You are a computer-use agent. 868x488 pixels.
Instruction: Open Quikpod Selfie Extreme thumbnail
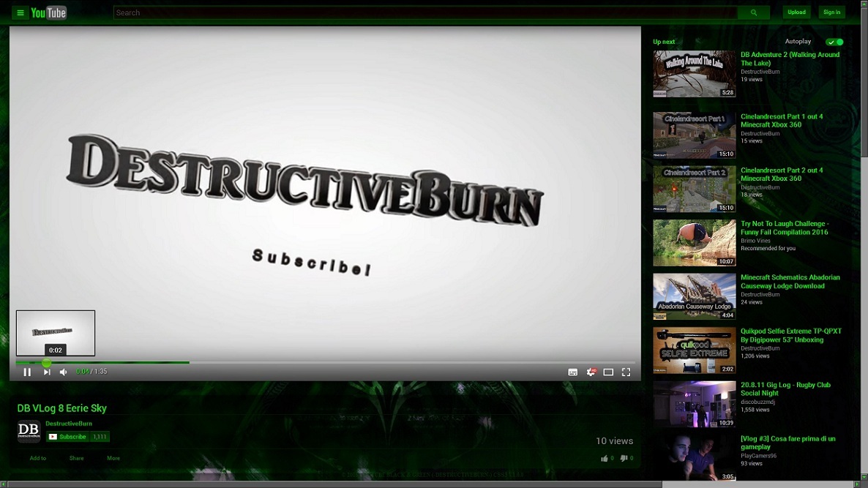click(x=694, y=350)
